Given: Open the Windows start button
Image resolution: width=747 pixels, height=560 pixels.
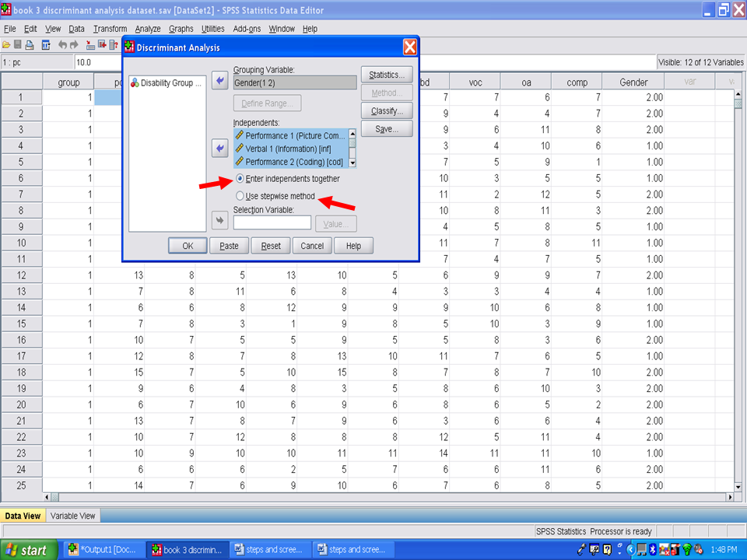Looking at the screenshot, I should (x=27, y=550).
